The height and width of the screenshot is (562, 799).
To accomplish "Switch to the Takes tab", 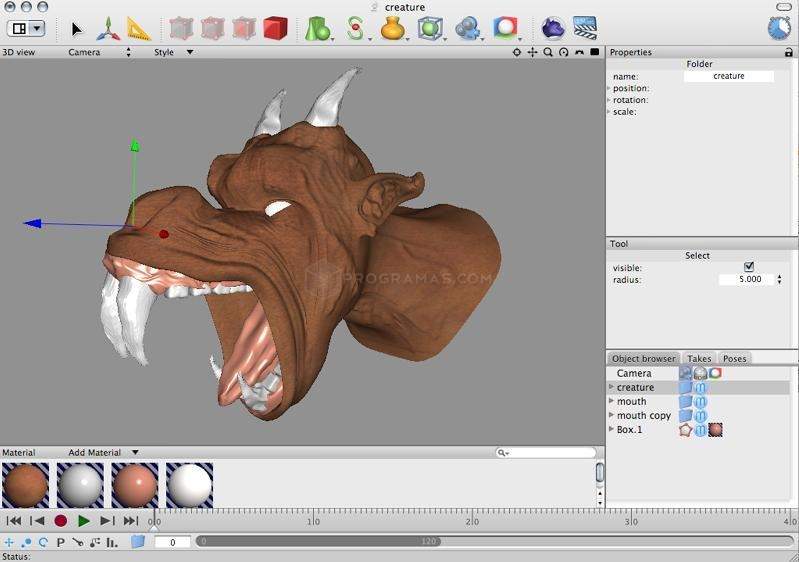I will pos(699,358).
